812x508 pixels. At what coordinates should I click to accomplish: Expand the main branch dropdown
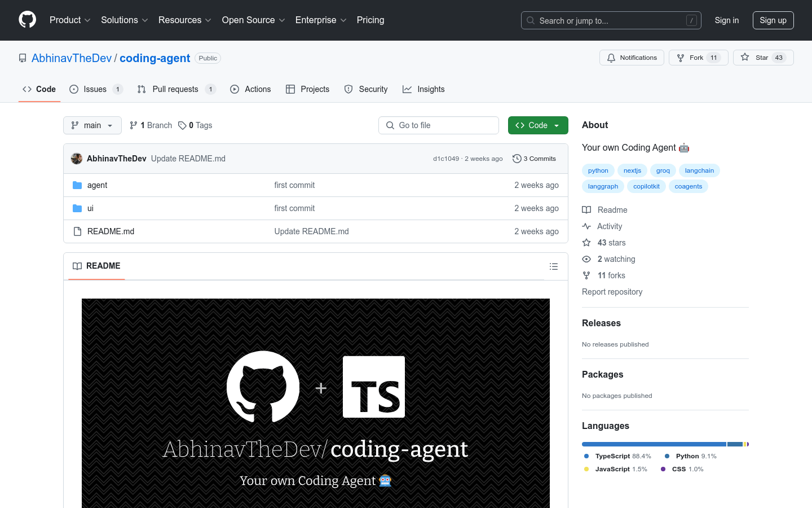pyautogui.click(x=92, y=125)
